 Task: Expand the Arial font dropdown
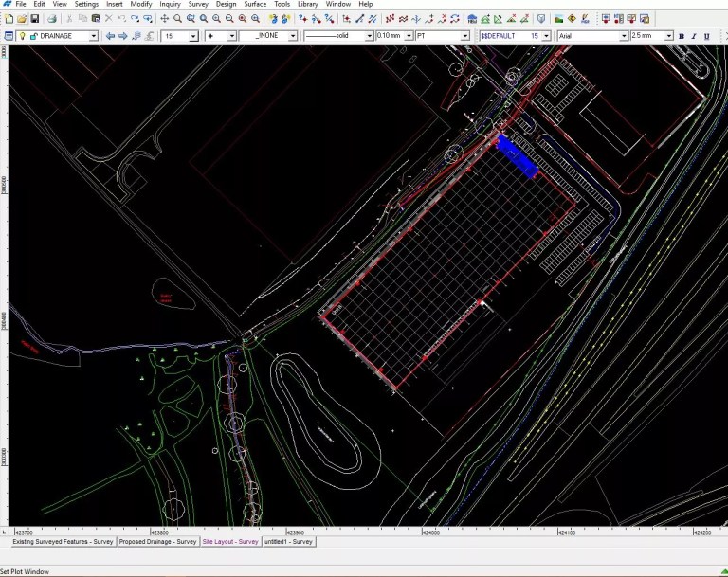point(624,36)
